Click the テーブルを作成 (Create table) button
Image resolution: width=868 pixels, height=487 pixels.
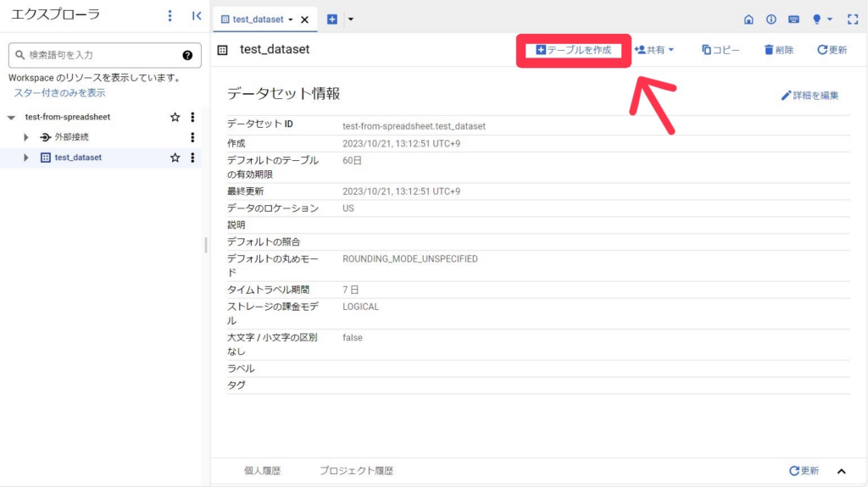click(573, 50)
